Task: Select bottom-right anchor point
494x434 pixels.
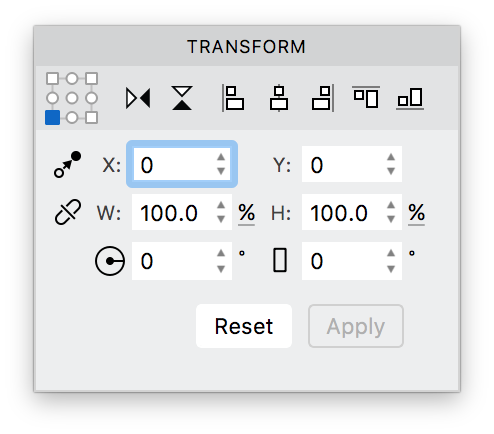Action: click(x=91, y=118)
